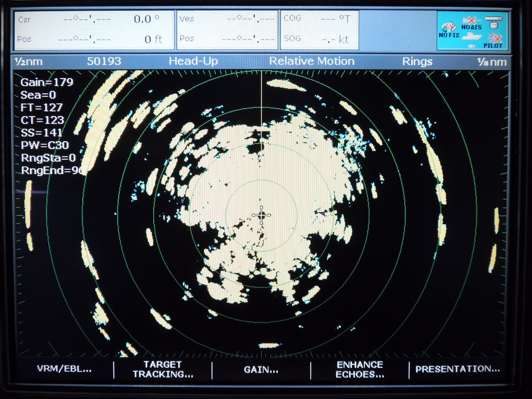This screenshot has height=399, width=532.
Task: Click the crosshair cursor at radar center
Action: click(x=261, y=215)
